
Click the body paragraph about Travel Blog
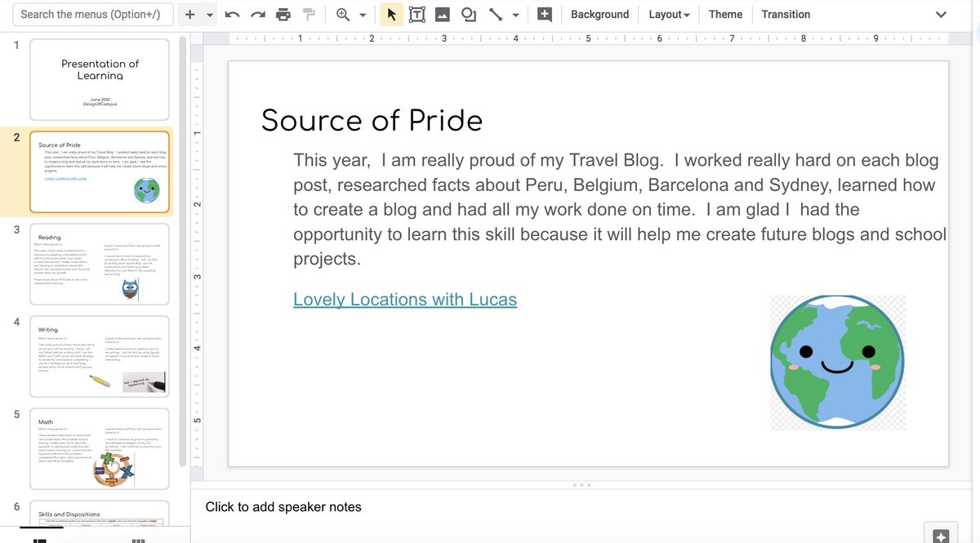tap(619, 210)
